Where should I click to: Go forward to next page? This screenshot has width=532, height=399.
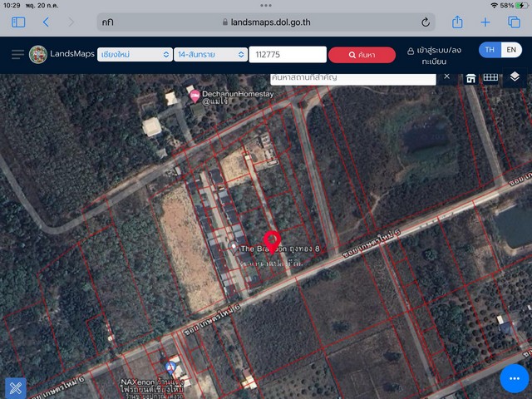click(71, 22)
